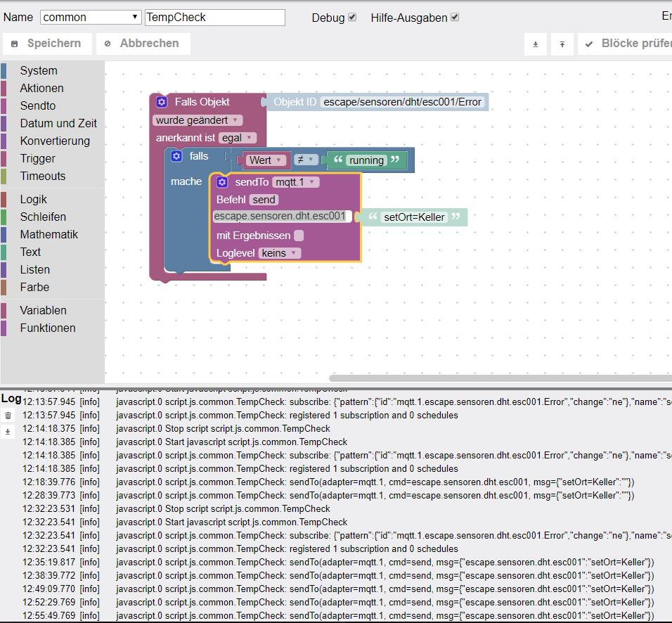The image size is (672, 623).
Task: Click the Objekt ID escape/sensoren/dht/esc001/Error field
Action: pos(403,102)
